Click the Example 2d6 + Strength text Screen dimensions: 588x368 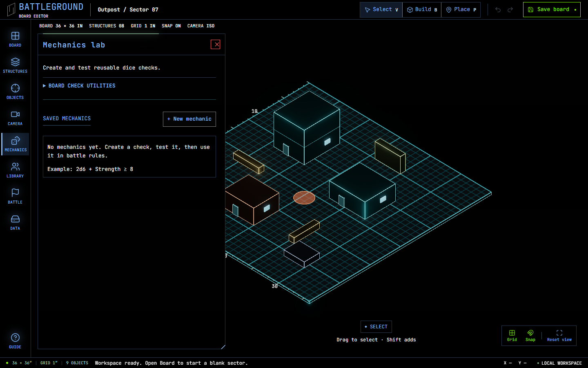90,169
